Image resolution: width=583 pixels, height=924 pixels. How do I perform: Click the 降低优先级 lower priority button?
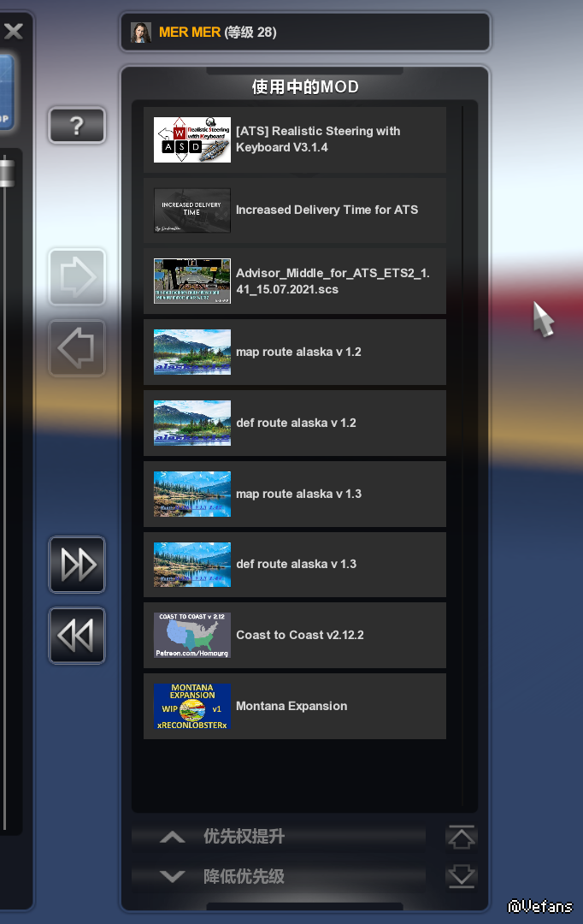click(279, 876)
